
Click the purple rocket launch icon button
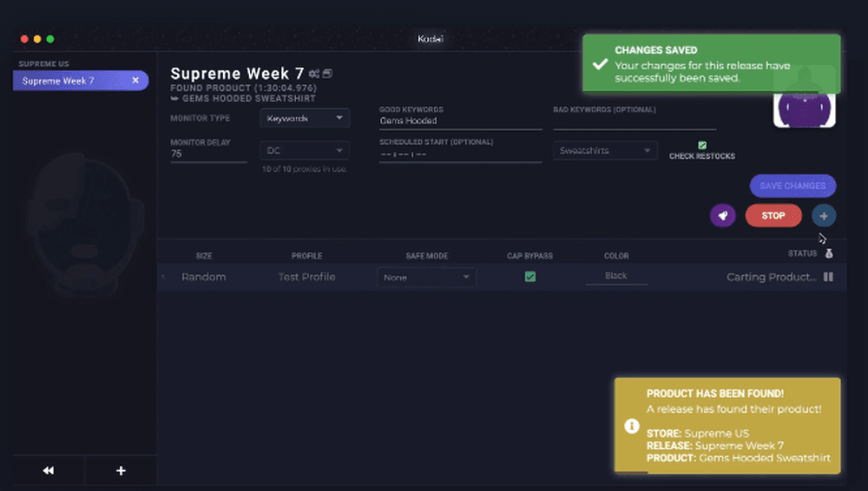722,216
